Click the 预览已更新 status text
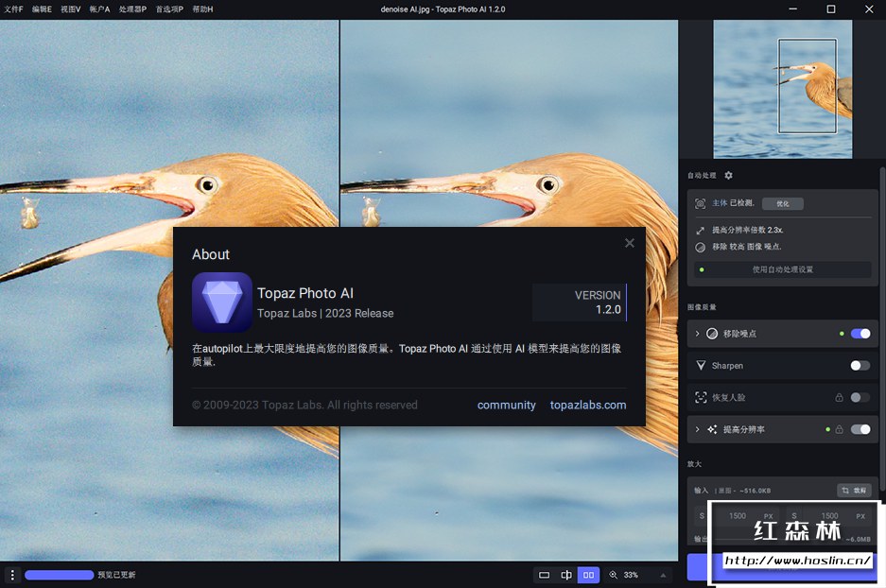The width and height of the screenshot is (886, 588). (116, 575)
